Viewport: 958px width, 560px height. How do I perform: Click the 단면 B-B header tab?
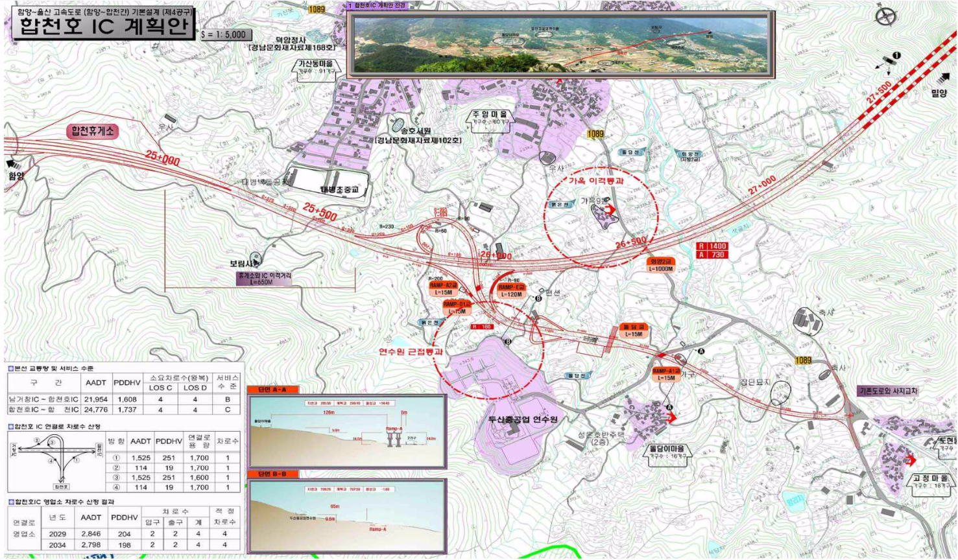tap(272, 474)
